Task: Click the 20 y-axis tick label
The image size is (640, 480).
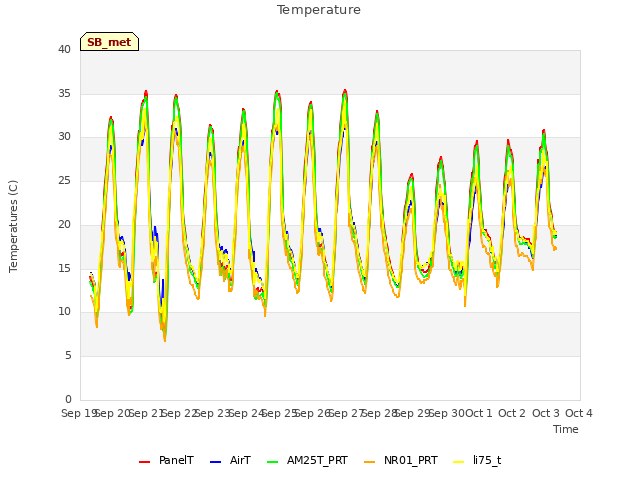Action: point(64,224)
